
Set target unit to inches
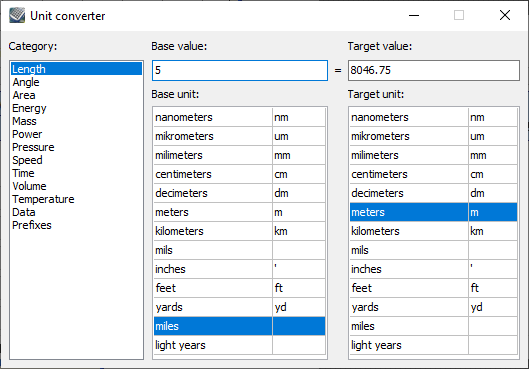click(434, 269)
